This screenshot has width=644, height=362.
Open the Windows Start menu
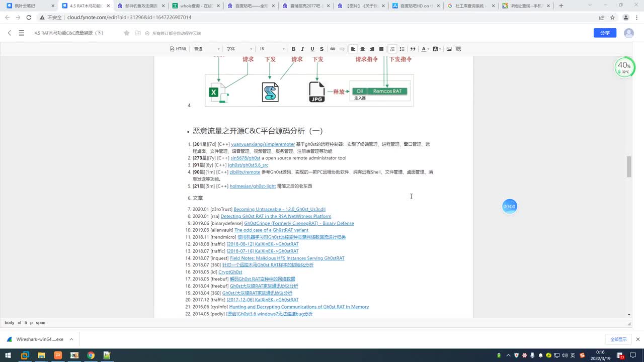pyautogui.click(x=9, y=355)
